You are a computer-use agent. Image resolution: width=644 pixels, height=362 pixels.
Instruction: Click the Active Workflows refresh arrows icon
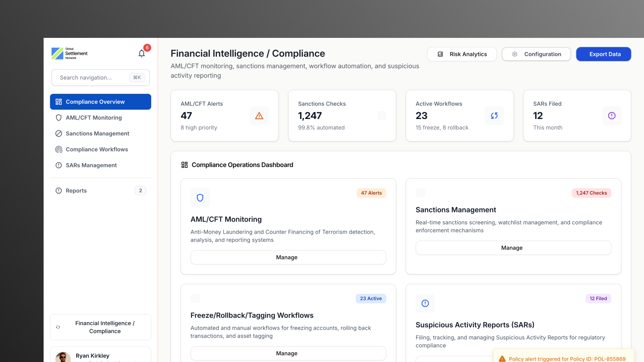[x=494, y=116]
